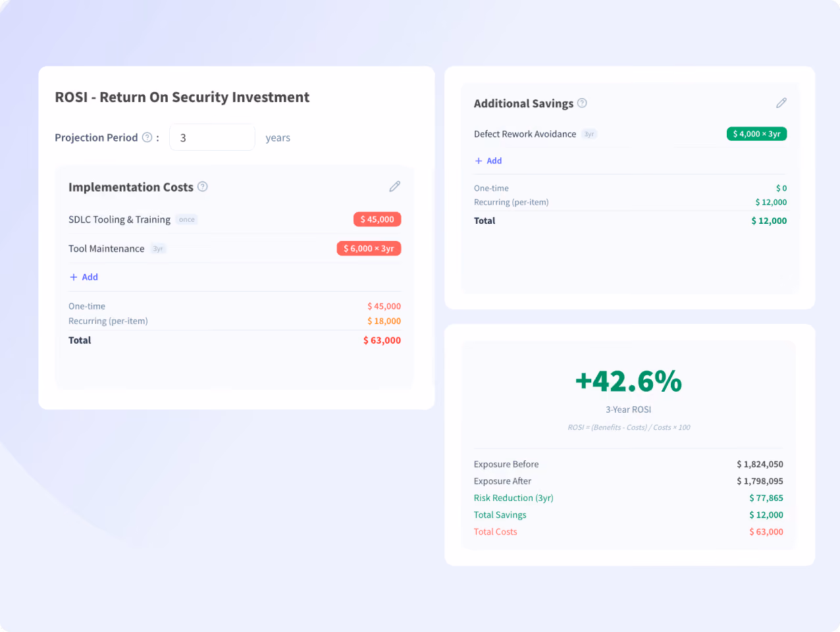Edit Additional Savings with the pencil icon
Screen dimensions: 840x632
point(781,103)
